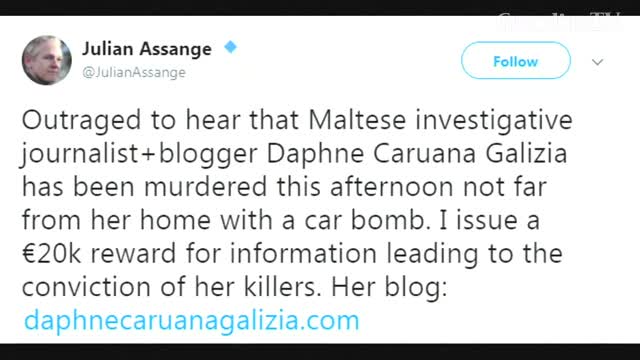Open the Julian Assange display name link
Screen dimensions: 640x360
pyautogui.click(x=147, y=49)
